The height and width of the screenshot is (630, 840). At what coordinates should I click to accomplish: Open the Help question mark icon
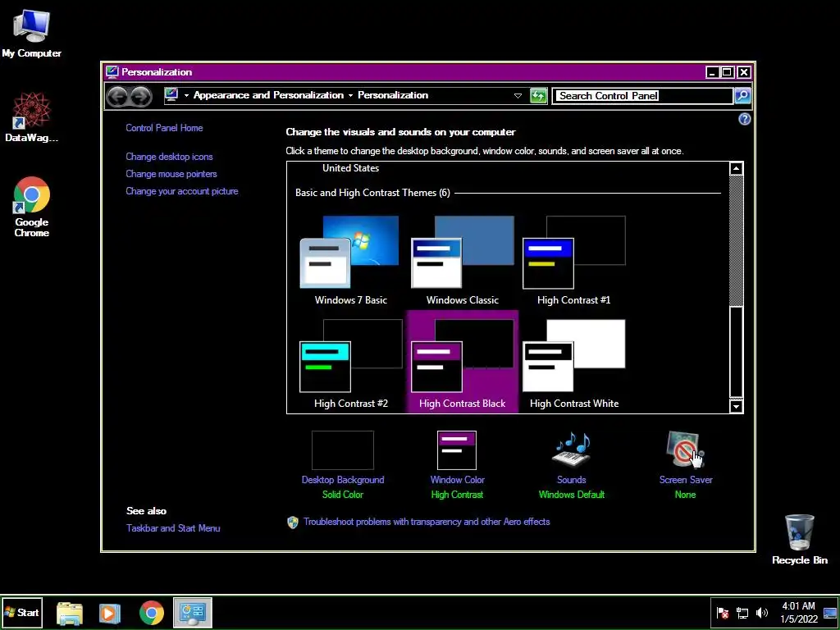pos(744,120)
